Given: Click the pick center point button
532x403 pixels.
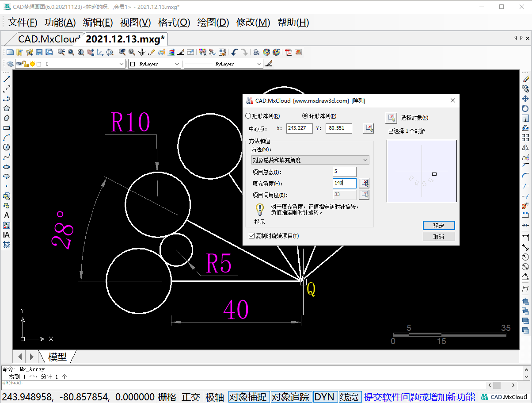Looking at the screenshot, I should tap(369, 128).
